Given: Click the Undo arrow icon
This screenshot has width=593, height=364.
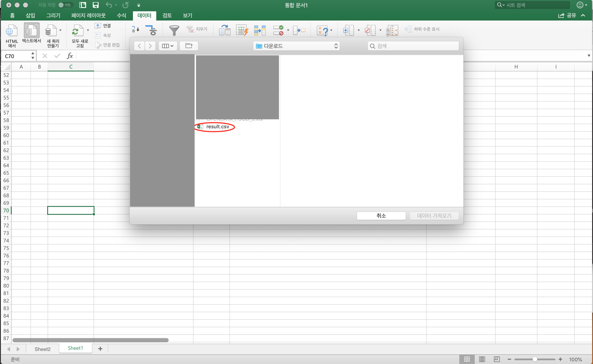Looking at the screenshot, I should point(109,5).
